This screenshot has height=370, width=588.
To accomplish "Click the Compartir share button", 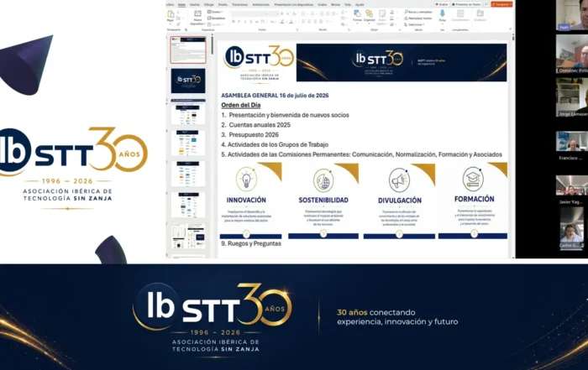I will click(x=501, y=4).
